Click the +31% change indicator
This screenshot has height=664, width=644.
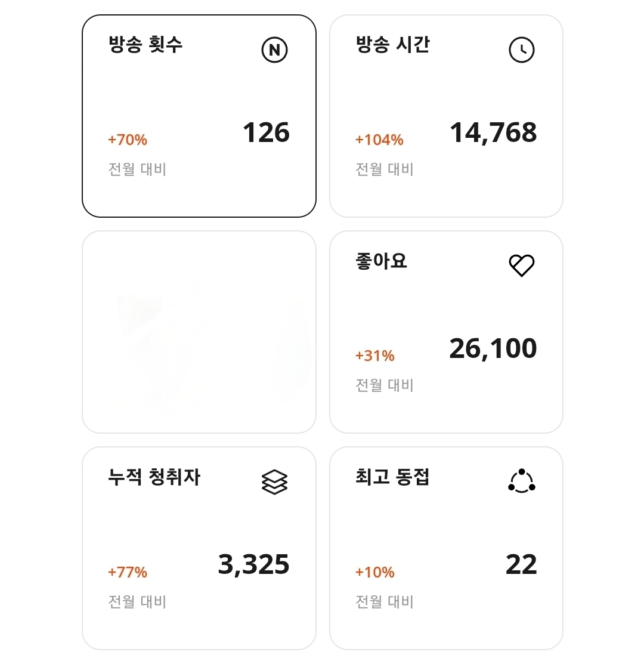click(x=375, y=356)
